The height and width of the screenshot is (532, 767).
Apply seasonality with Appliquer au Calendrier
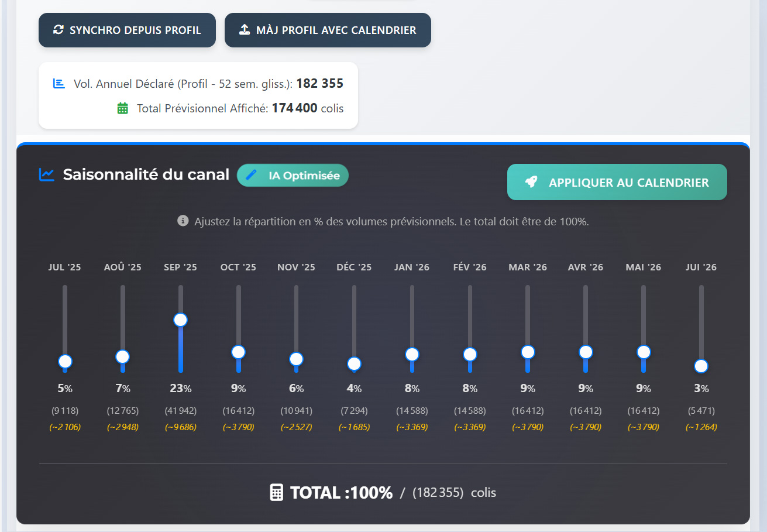click(x=617, y=182)
